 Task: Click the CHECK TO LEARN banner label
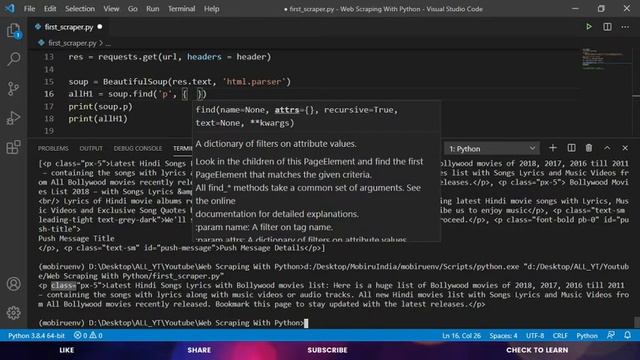(x=537, y=350)
